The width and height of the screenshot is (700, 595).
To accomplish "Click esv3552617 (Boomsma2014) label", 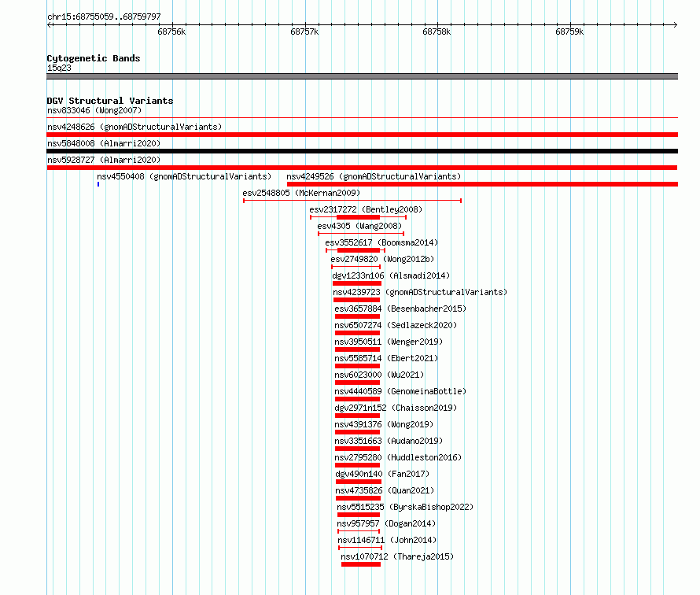I will 381,242.
